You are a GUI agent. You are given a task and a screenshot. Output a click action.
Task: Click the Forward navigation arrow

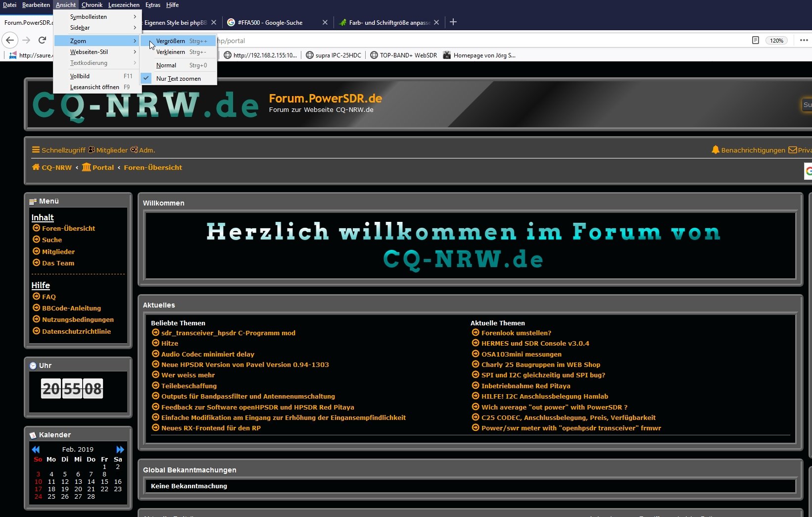[x=27, y=40]
